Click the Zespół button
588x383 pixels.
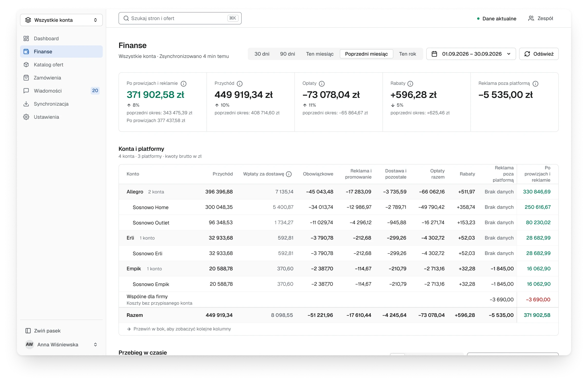click(541, 18)
